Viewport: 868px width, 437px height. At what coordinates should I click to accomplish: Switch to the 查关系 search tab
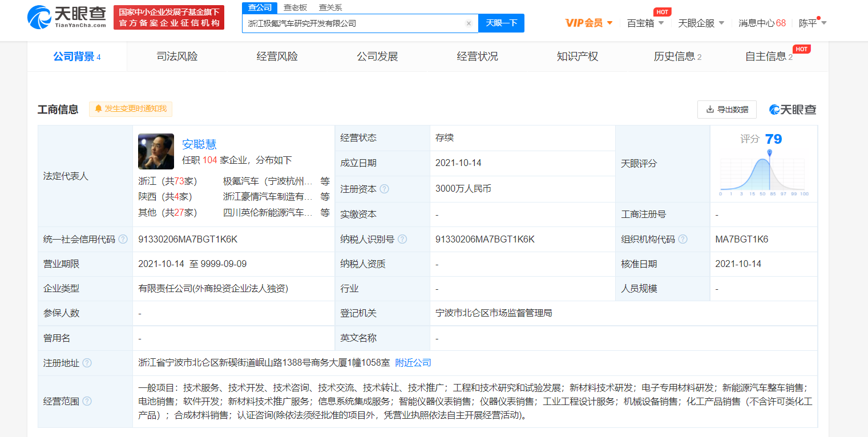coord(330,7)
